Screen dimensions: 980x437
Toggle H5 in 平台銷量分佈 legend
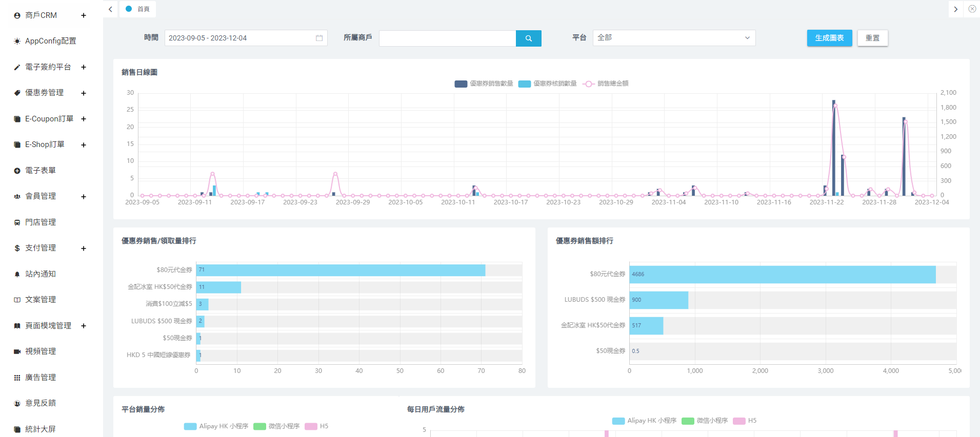click(x=316, y=426)
